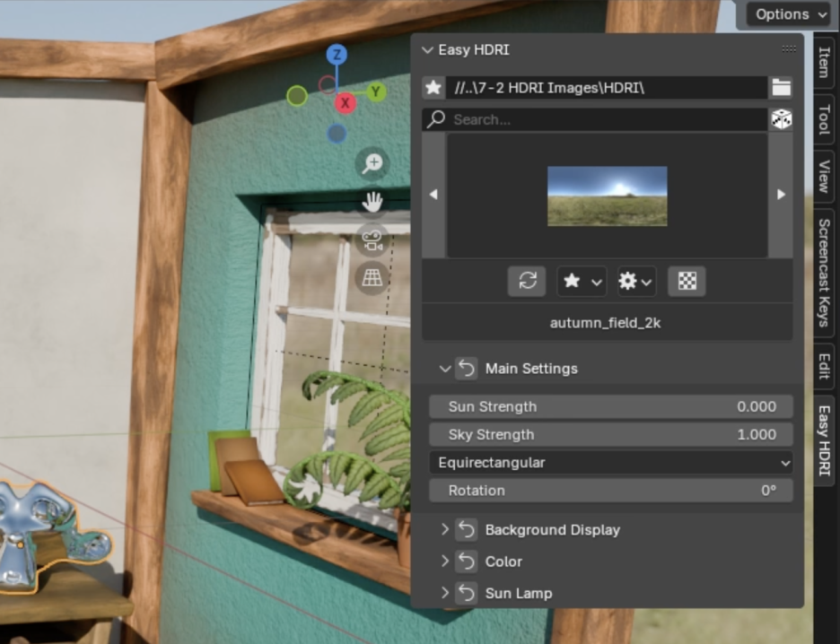840x644 pixels.
Task: Click the autumn field HDRI thumbnail
Action: (607, 196)
